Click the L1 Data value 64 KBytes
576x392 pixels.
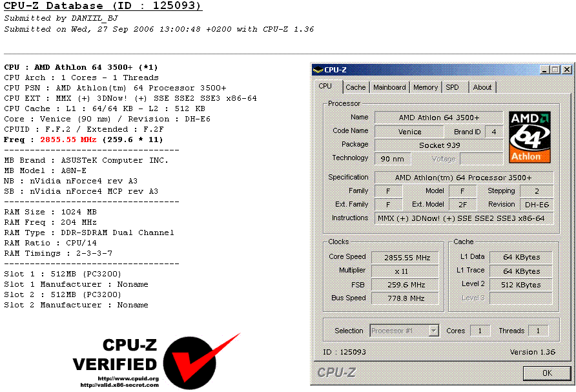click(521, 257)
